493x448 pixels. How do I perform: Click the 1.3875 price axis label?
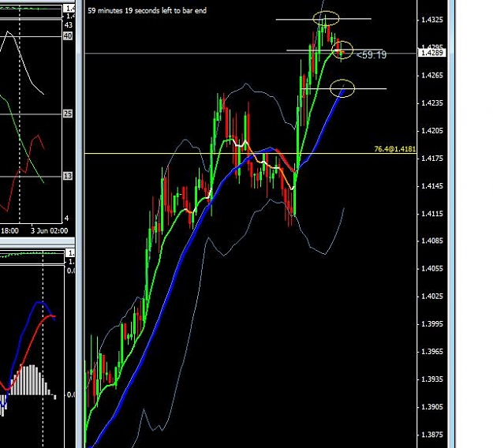[x=432, y=435]
